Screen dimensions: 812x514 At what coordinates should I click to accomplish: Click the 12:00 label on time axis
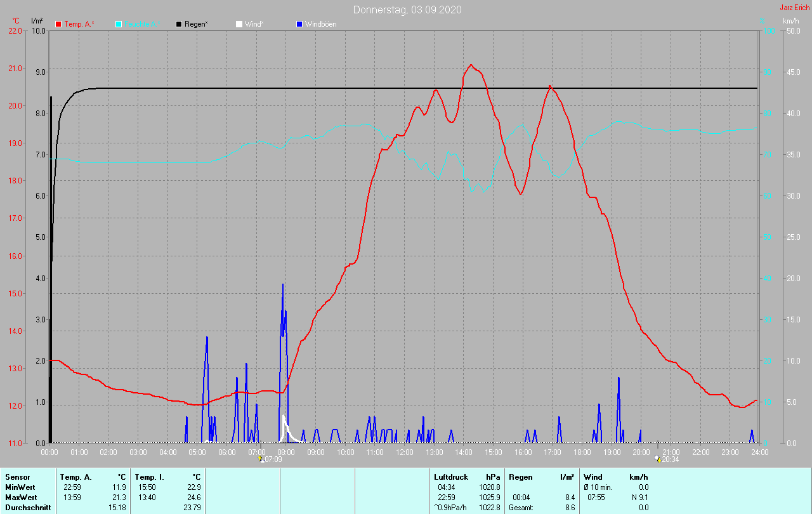[404, 452]
